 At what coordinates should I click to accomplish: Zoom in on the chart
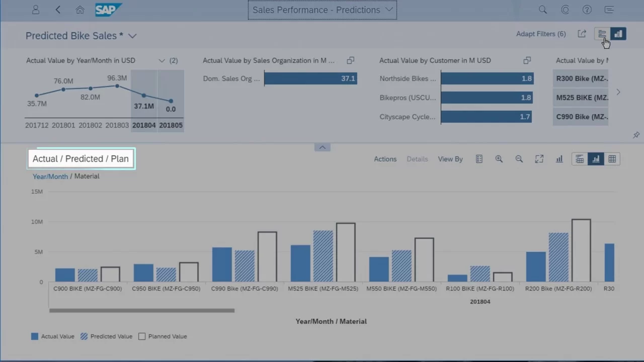[x=499, y=159]
